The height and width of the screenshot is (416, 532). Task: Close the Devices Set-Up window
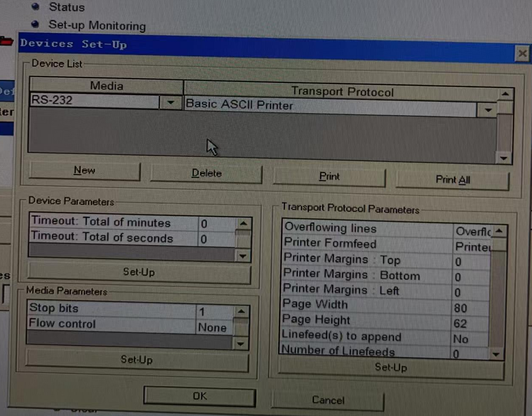pyautogui.click(x=522, y=53)
